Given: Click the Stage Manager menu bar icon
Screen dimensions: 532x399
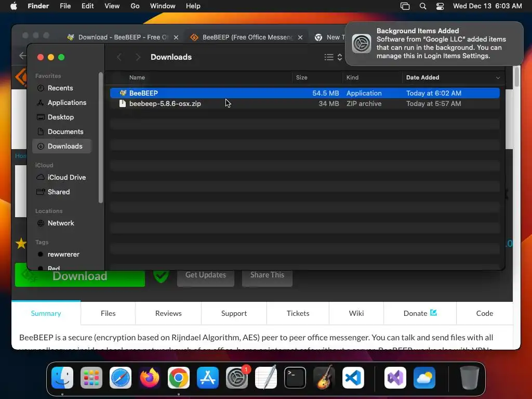Looking at the screenshot, I should [x=405, y=6].
